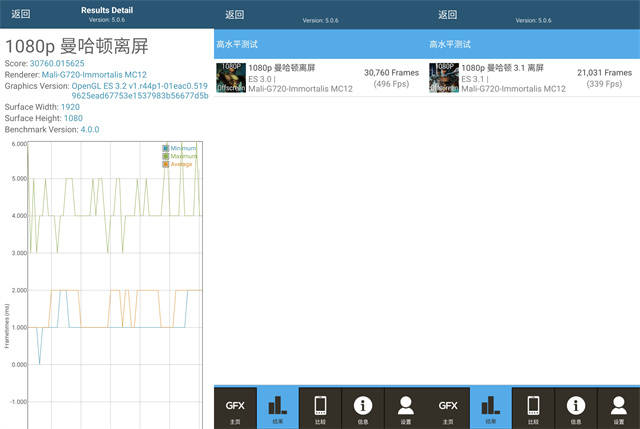Open the 1080p 曼哈顿离屏 ES 3.0 thumbnail

pyautogui.click(x=231, y=78)
